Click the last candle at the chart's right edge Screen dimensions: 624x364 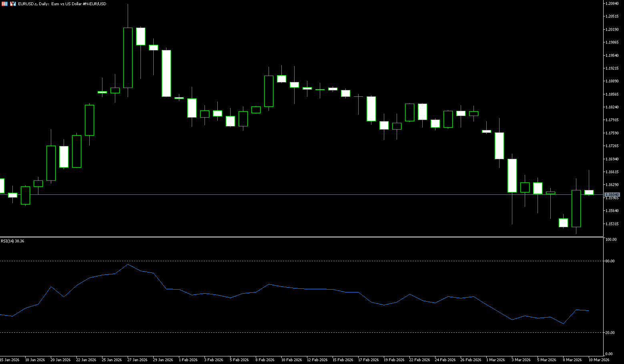pyautogui.click(x=589, y=192)
